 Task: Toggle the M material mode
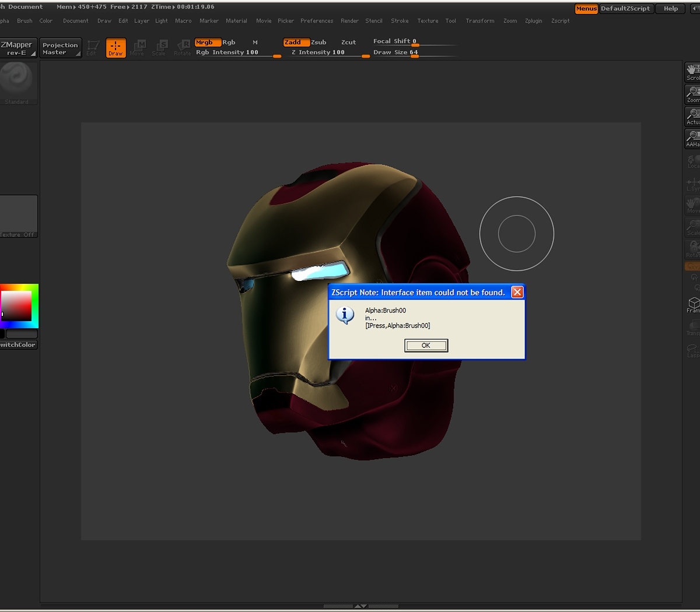click(x=255, y=42)
